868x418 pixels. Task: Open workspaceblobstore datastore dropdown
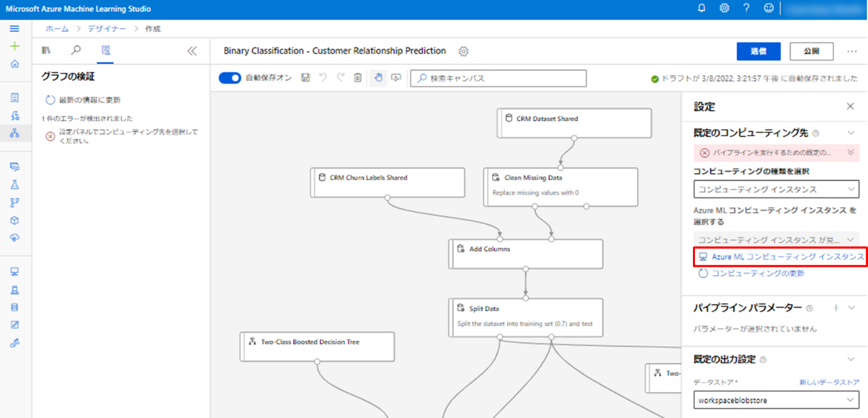click(776, 400)
